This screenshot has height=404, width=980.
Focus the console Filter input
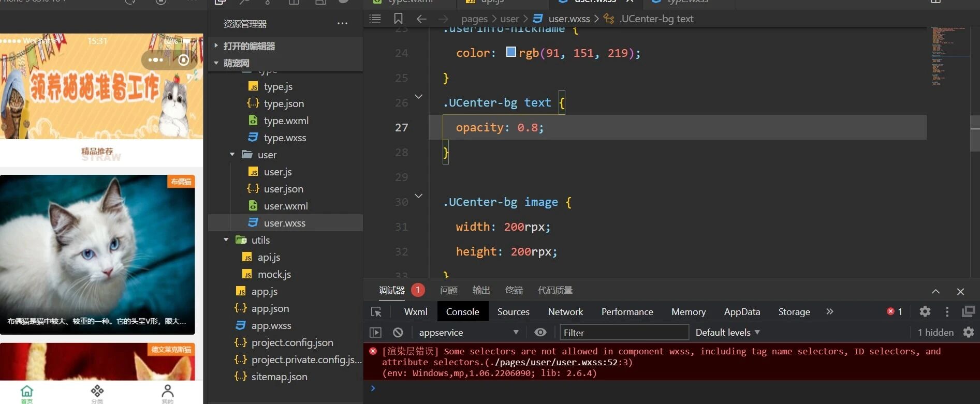[x=624, y=332]
